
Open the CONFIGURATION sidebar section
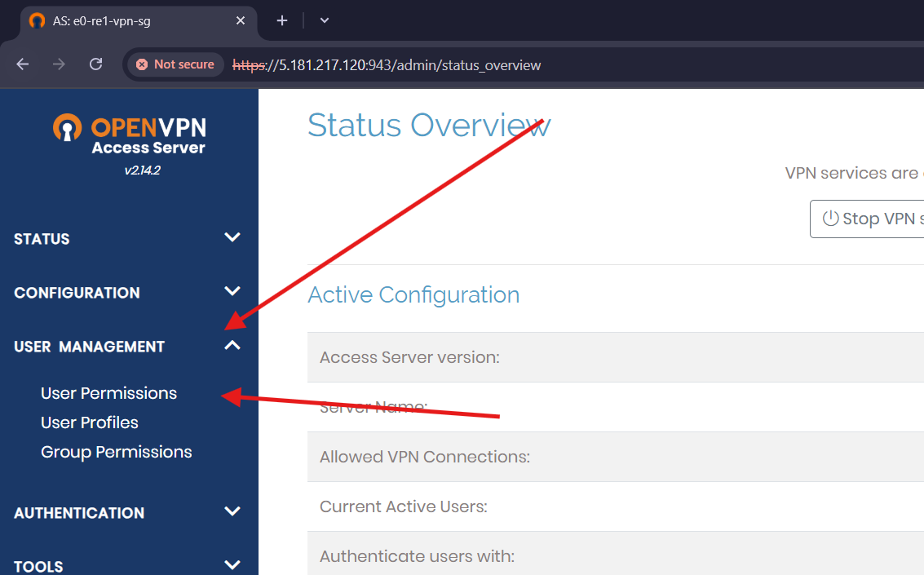[x=77, y=293]
